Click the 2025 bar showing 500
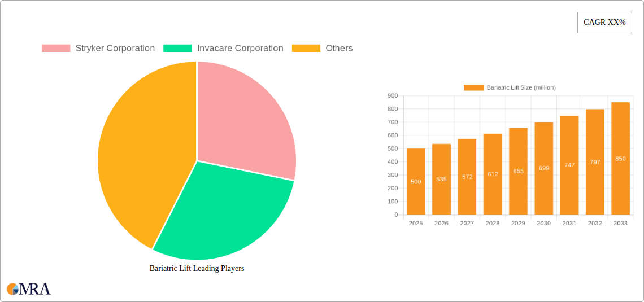 pyautogui.click(x=416, y=181)
